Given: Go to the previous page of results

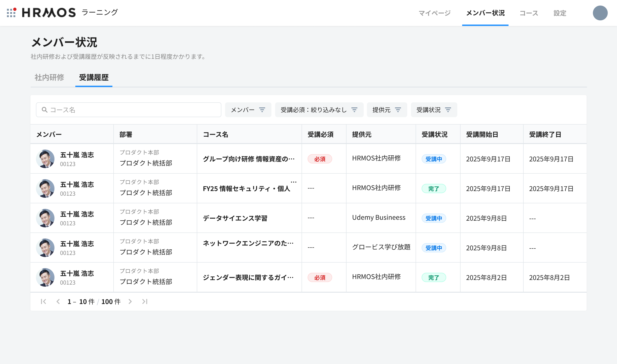Looking at the screenshot, I should click(58, 301).
